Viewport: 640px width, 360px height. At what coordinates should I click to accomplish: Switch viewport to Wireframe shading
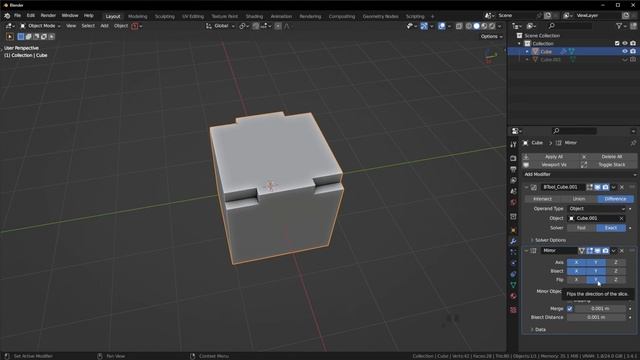click(x=469, y=26)
